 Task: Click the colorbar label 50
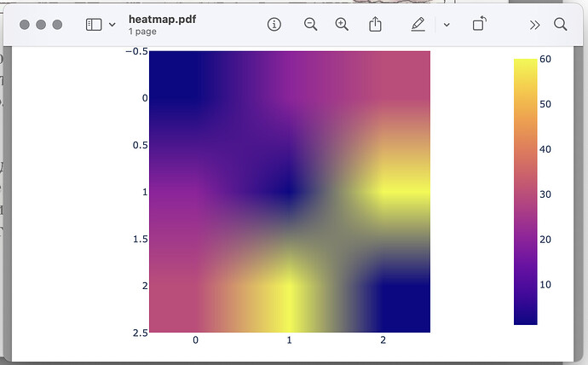pos(545,104)
